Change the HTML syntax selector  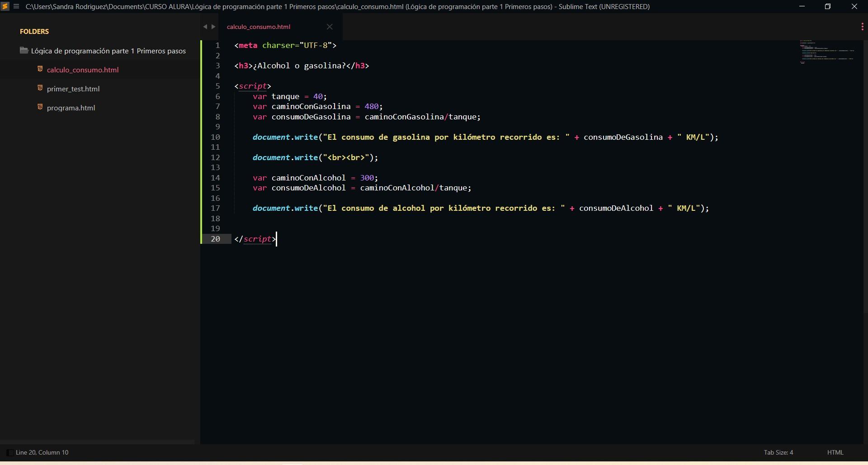coord(835,452)
